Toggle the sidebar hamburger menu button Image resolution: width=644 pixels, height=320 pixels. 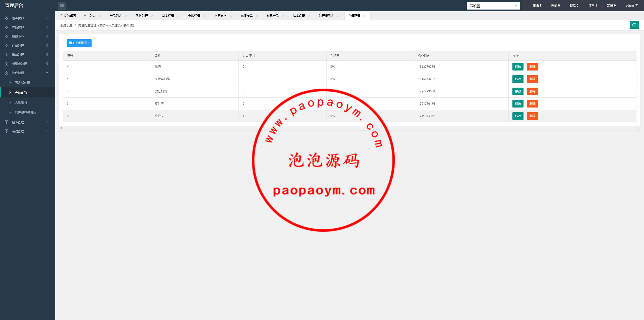point(62,6)
